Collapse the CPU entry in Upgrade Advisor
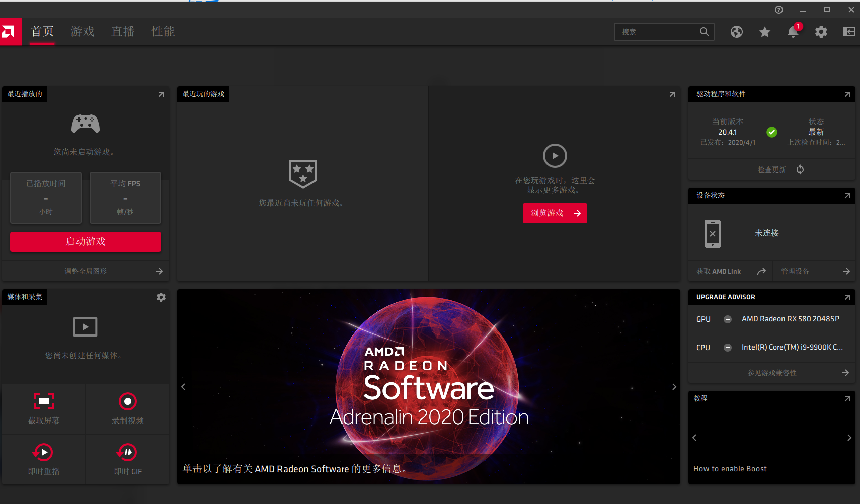Image resolution: width=860 pixels, height=504 pixels. 728,347
